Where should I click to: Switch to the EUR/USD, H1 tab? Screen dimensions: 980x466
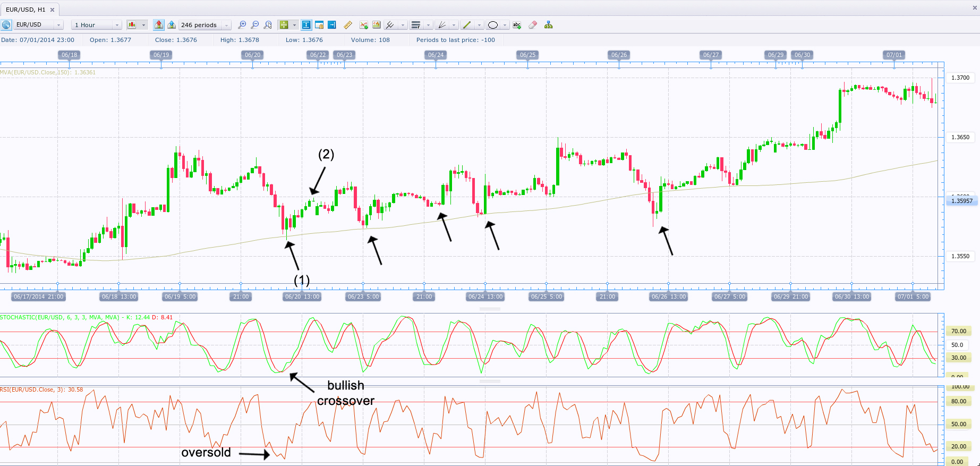tap(25, 10)
